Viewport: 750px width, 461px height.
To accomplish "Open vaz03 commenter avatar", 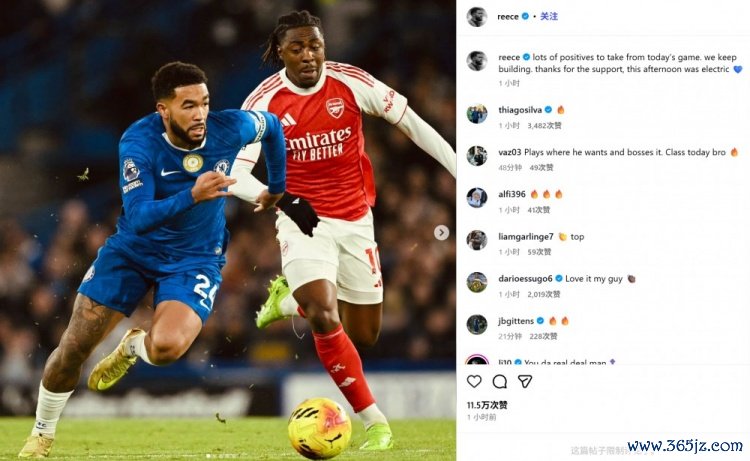I will [477, 156].
